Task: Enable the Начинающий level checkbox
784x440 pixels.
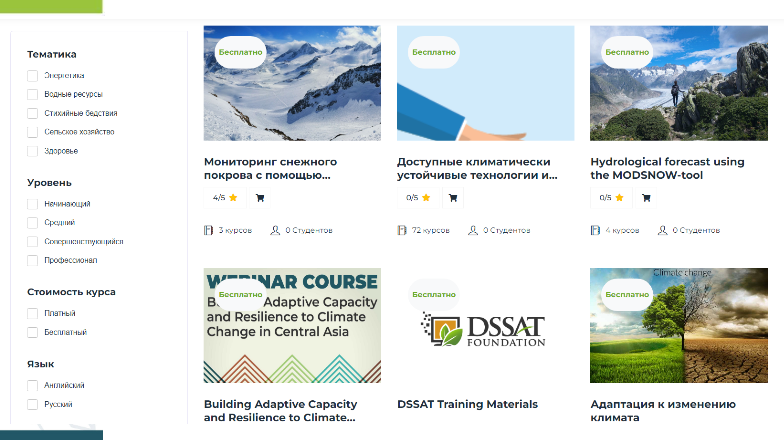Action: tap(32, 204)
